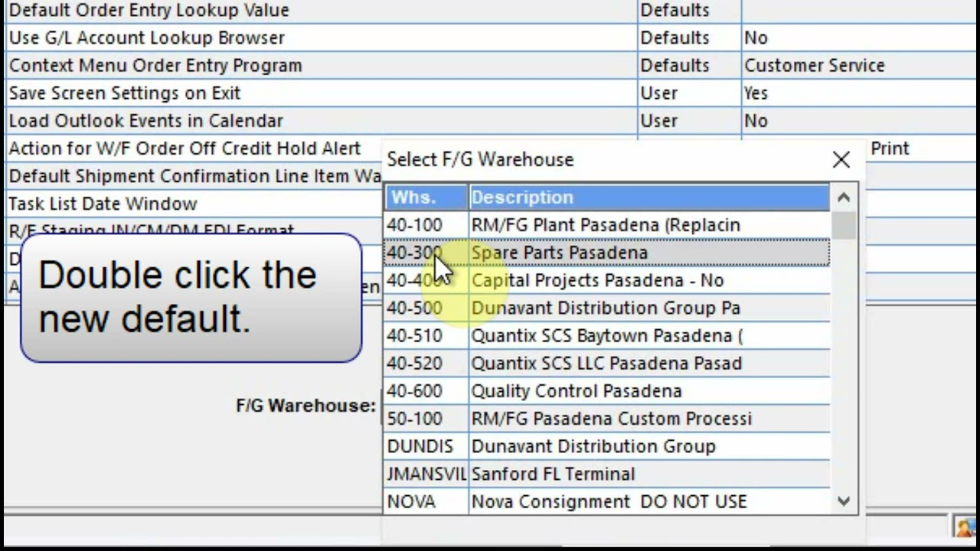Click Customer Service value cell
Viewport: 980px width, 551px height.
point(861,66)
